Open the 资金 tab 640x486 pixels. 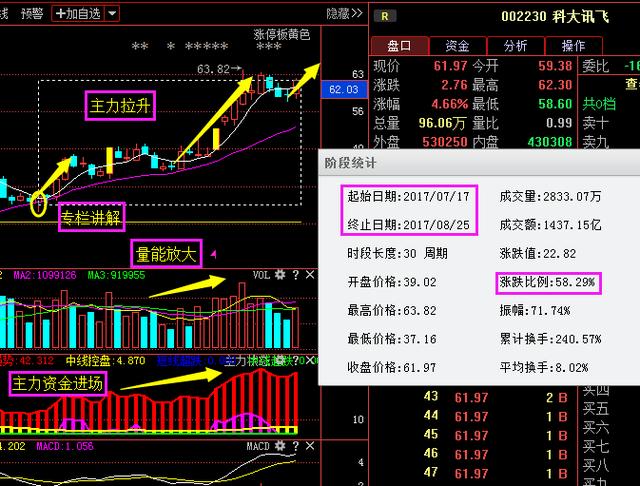(x=458, y=46)
